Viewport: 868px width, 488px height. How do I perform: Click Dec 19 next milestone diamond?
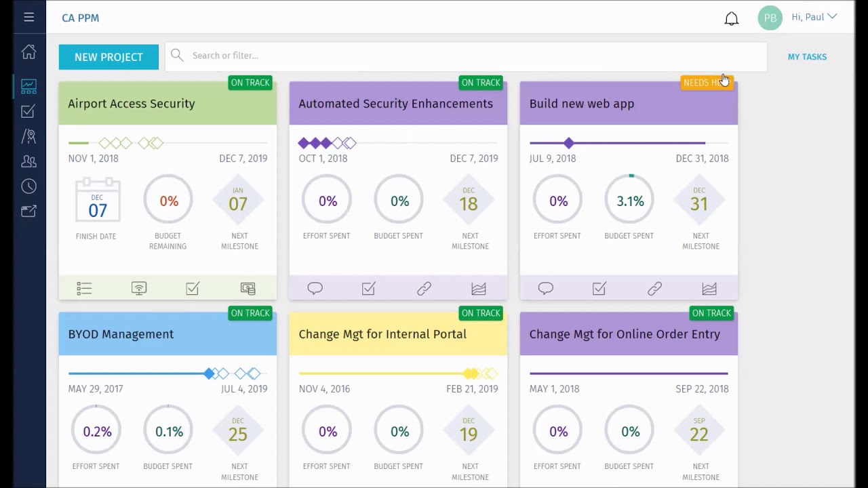tap(469, 431)
